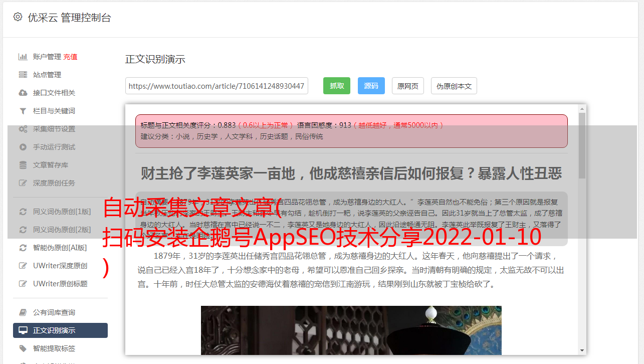
Task: Select the active 正文识别演示 item
Action: (60, 330)
